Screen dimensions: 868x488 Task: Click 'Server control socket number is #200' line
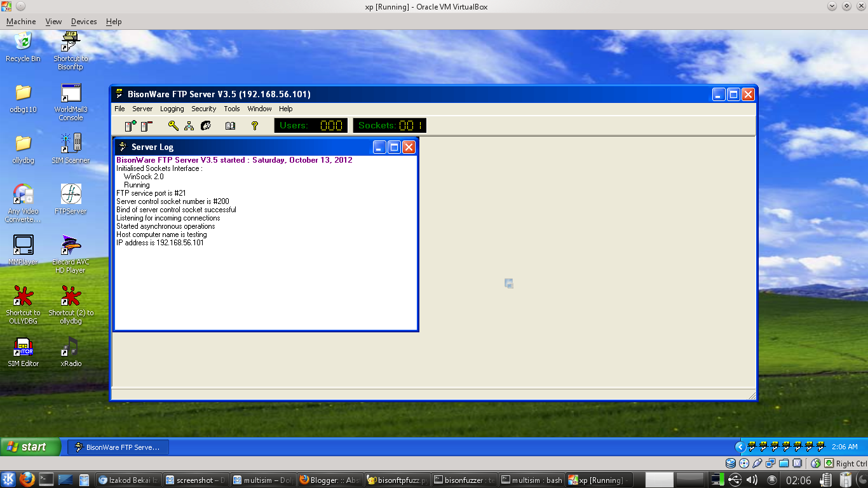tap(173, 201)
